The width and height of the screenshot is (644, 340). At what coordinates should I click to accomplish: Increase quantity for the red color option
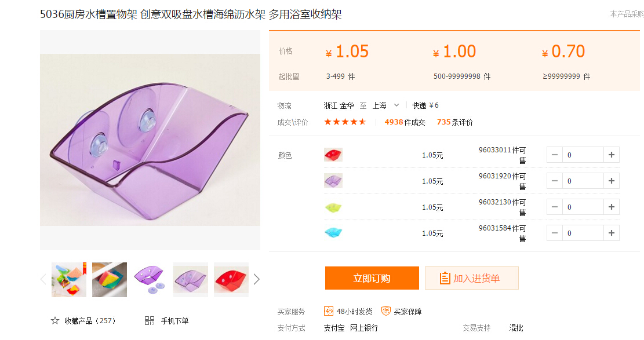coord(612,155)
